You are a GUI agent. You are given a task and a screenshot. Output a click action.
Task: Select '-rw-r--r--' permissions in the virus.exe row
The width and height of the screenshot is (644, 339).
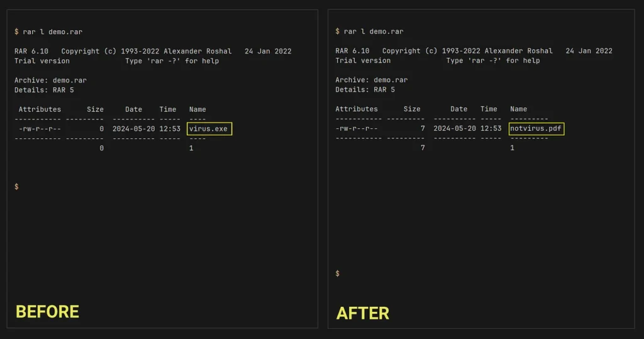pyautogui.click(x=40, y=128)
